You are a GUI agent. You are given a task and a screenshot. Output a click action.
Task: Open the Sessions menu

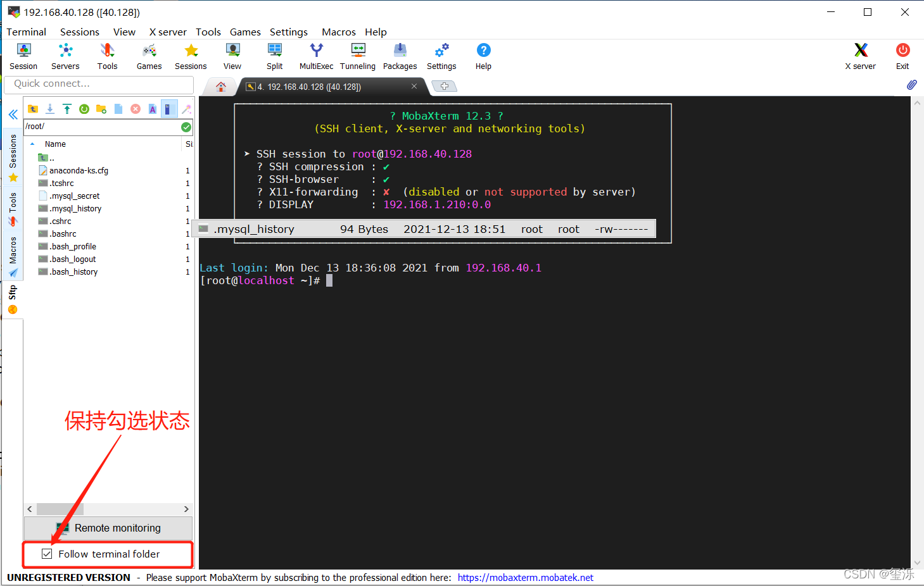click(x=80, y=32)
